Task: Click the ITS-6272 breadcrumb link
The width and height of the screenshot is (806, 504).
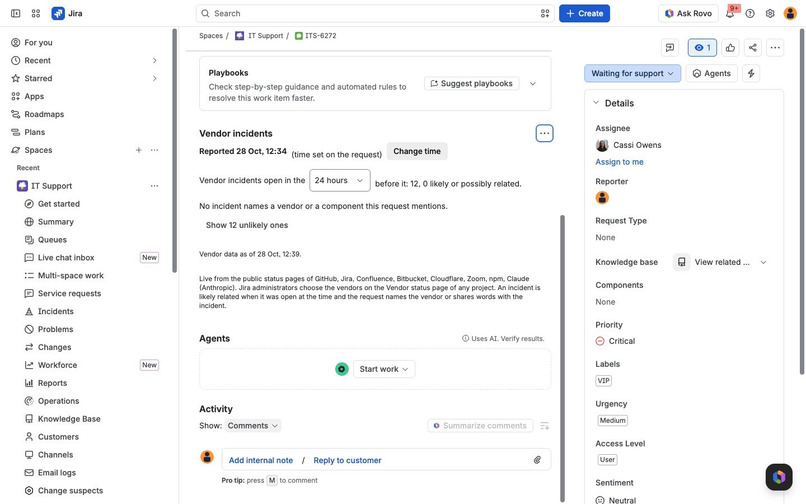Action: click(x=316, y=35)
